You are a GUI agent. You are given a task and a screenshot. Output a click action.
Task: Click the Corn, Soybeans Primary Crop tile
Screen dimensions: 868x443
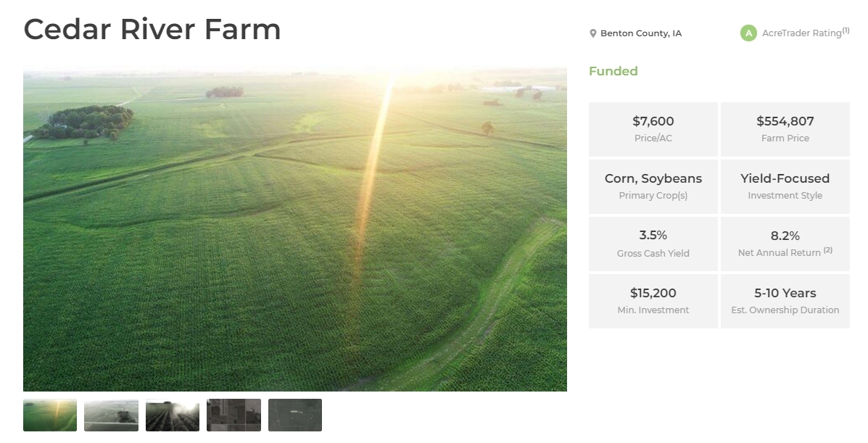point(653,186)
